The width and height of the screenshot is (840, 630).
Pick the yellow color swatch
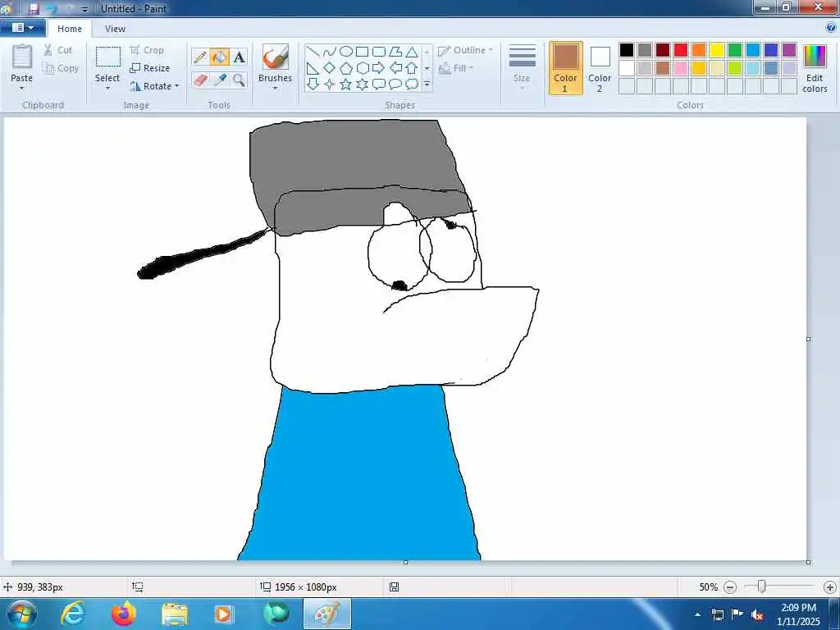717,50
